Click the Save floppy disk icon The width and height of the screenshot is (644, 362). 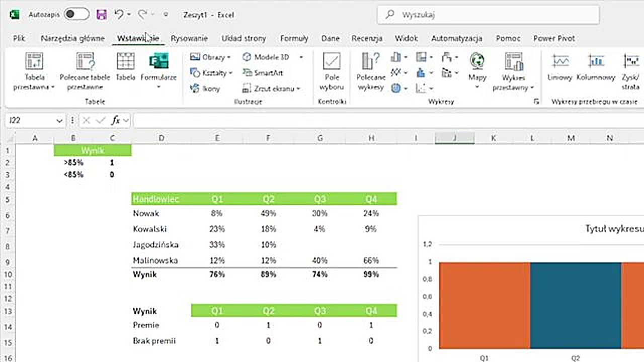pos(102,15)
